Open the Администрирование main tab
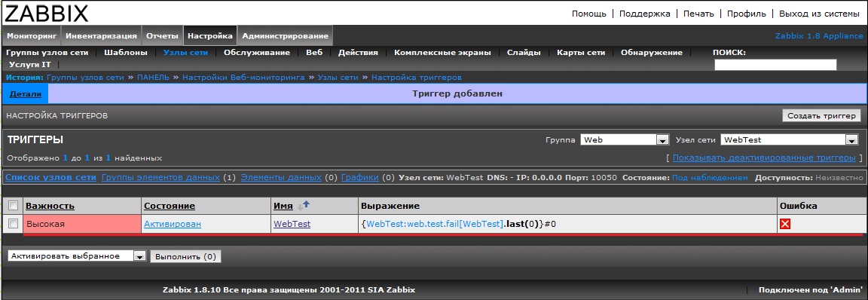The height and width of the screenshot is (300, 868). point(285,36)
